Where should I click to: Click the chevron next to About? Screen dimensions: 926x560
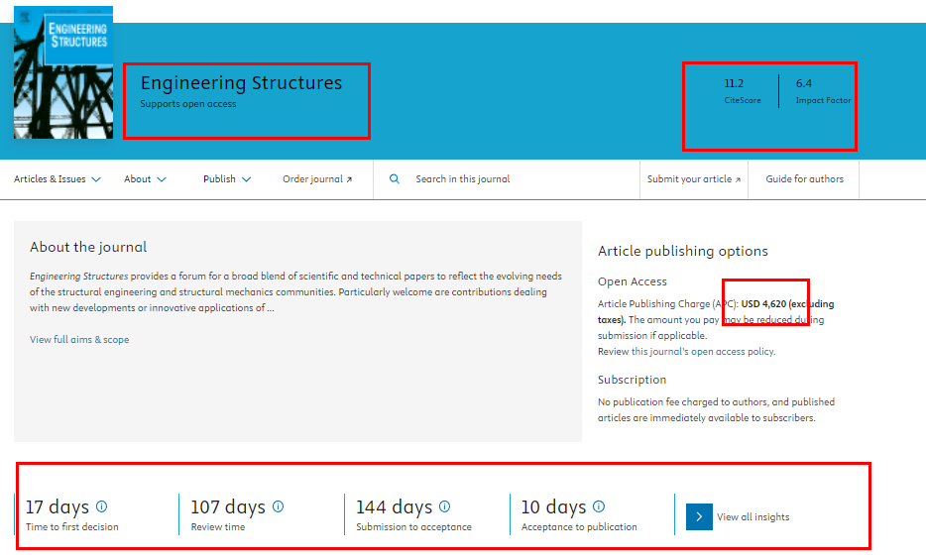(x=162, y=179)
